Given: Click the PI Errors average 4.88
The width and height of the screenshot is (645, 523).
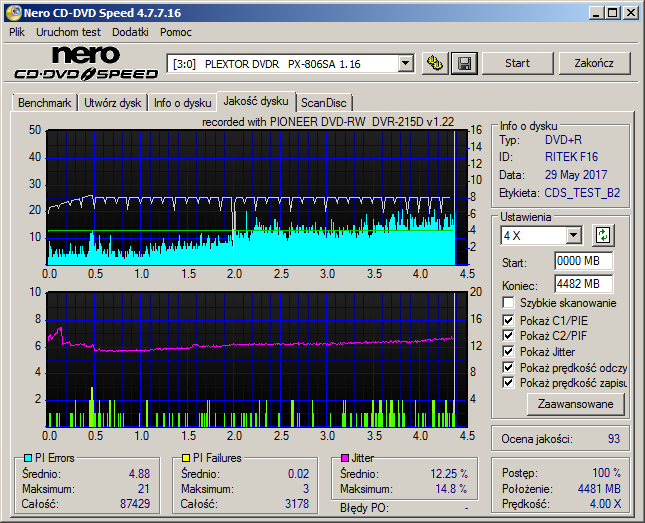Looking at the screenshot, I should click(x=139, y=474).
